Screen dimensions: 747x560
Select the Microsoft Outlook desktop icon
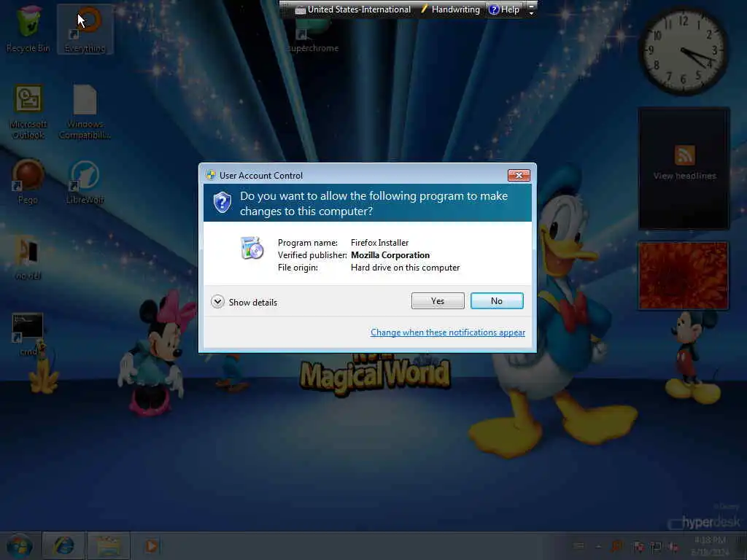(x=28, y=112)
